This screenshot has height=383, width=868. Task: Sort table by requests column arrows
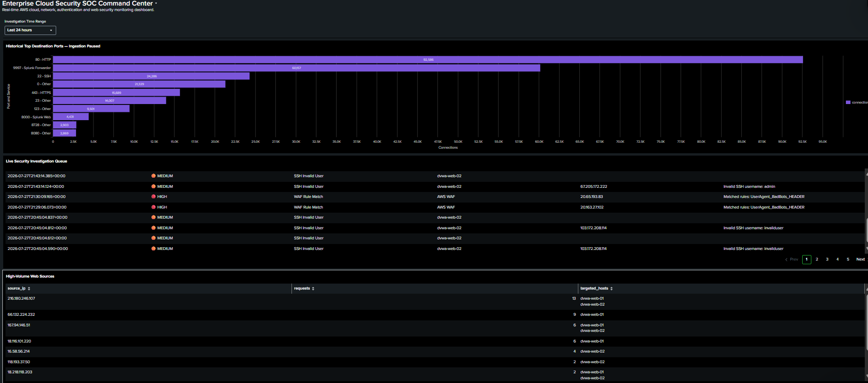[313, 289]
